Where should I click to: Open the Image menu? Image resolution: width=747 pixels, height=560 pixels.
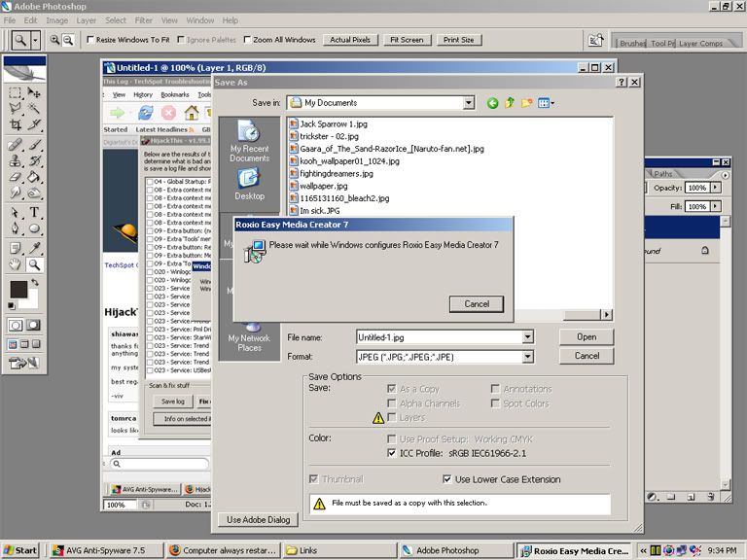point(56,20)
